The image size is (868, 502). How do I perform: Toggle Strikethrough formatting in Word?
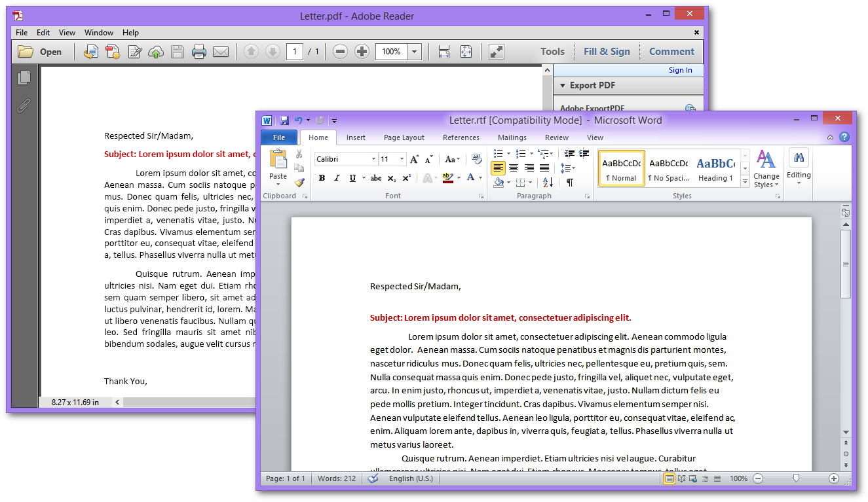point(376,178)
